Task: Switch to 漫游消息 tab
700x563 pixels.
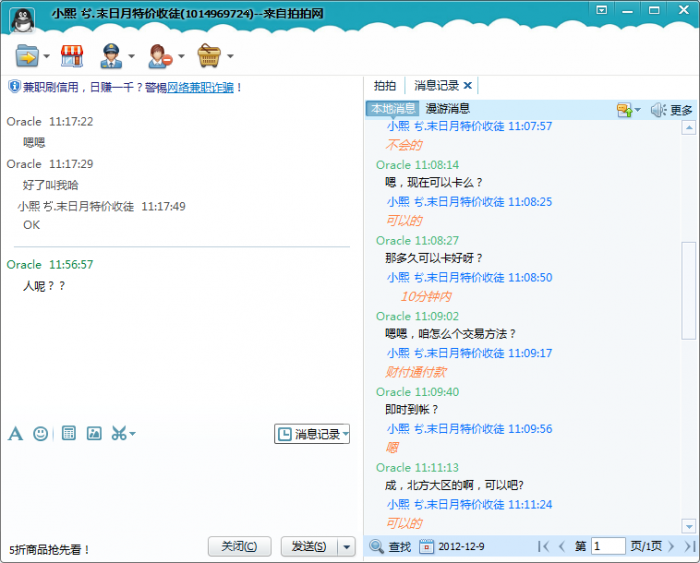Action: (x=447, y=108)
